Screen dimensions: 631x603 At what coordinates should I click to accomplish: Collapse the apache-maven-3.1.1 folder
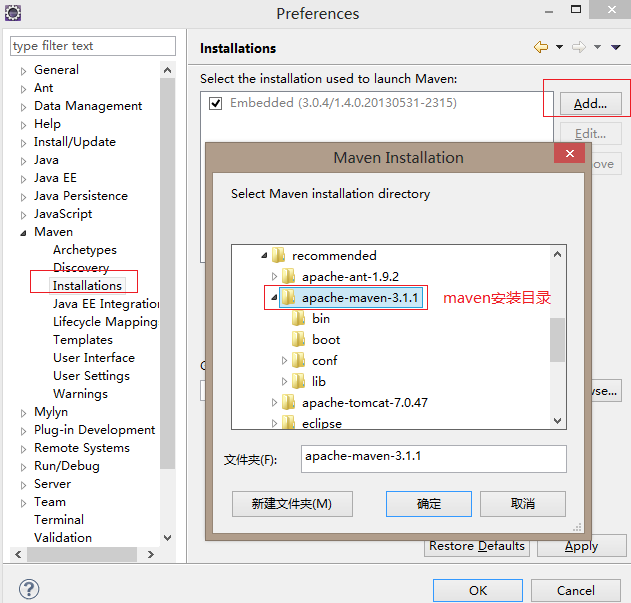pyautogui.click(x=274, y=297)
